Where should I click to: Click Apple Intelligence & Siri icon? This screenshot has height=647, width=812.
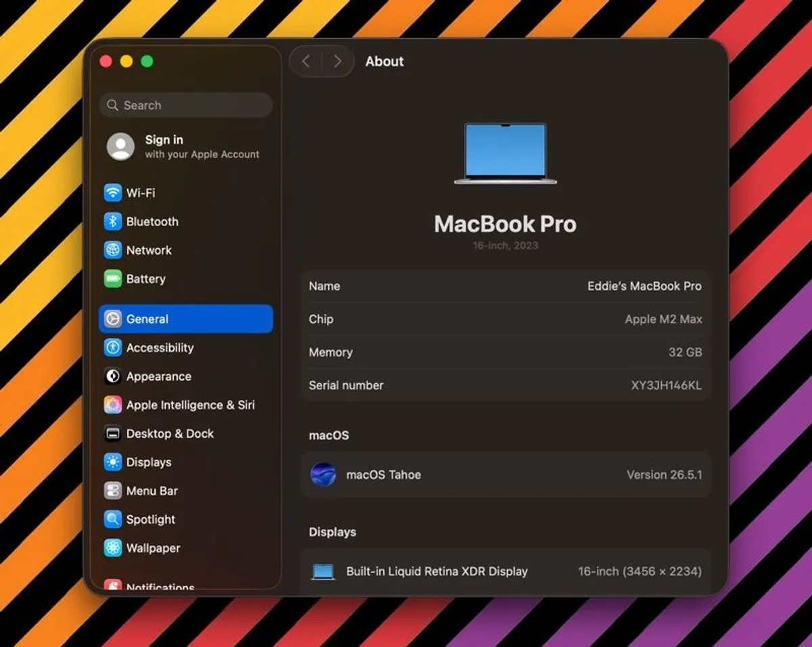coord(112,405)
